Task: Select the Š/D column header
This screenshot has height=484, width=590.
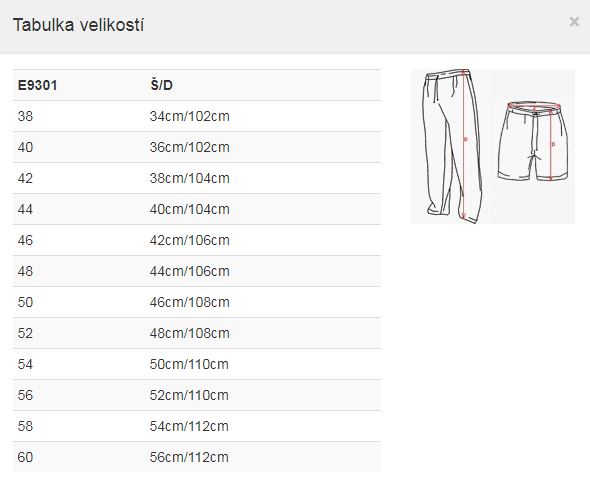Action: click(x=161, y=85)
